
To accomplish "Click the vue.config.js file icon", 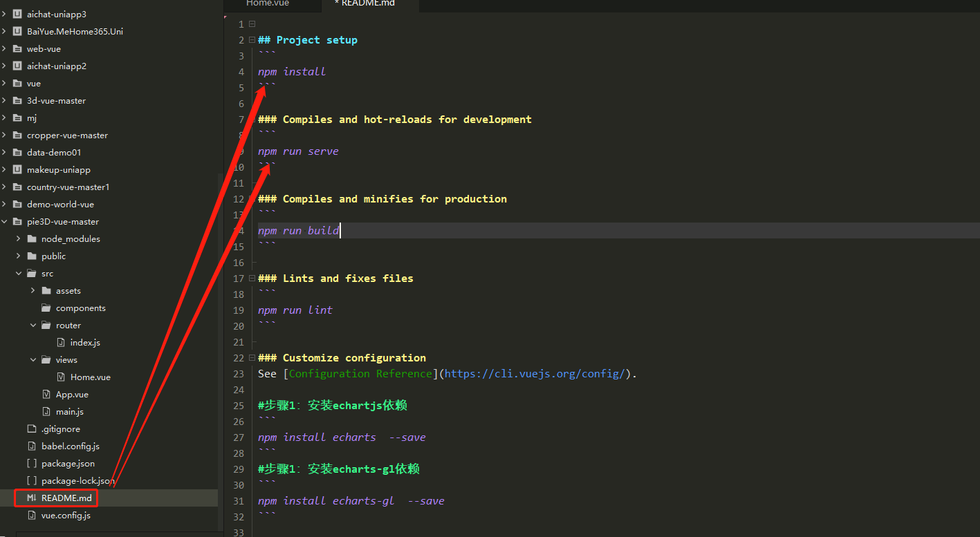I will (x=31, y=515).
